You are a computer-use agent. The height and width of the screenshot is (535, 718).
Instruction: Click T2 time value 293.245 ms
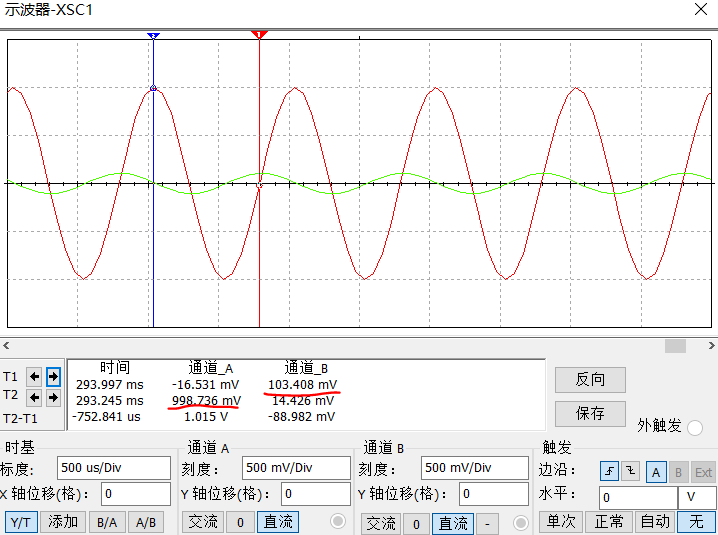110,401
